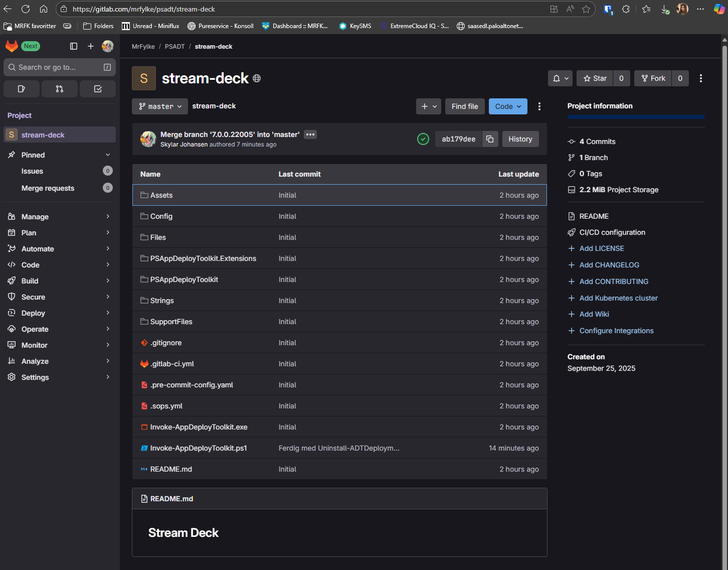Click MrFylke in the breadcrumb

coord(143,47)
